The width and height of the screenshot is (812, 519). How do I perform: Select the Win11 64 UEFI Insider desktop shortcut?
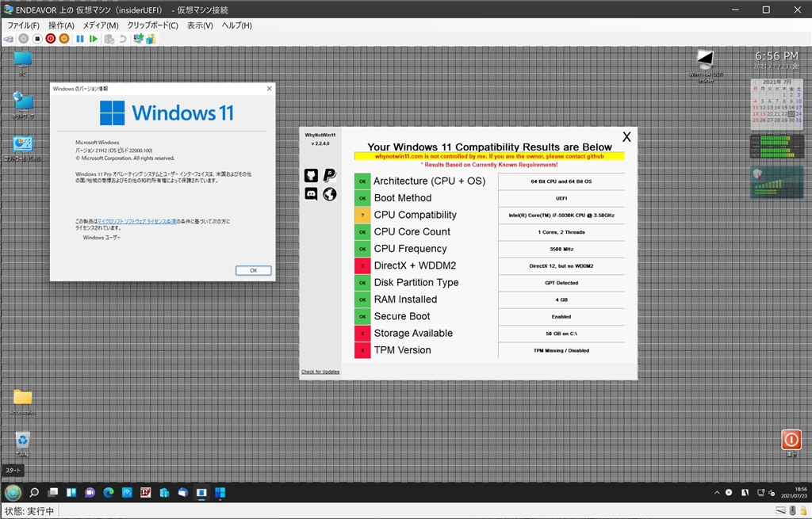pyautogui.click(x=705, y=66)
